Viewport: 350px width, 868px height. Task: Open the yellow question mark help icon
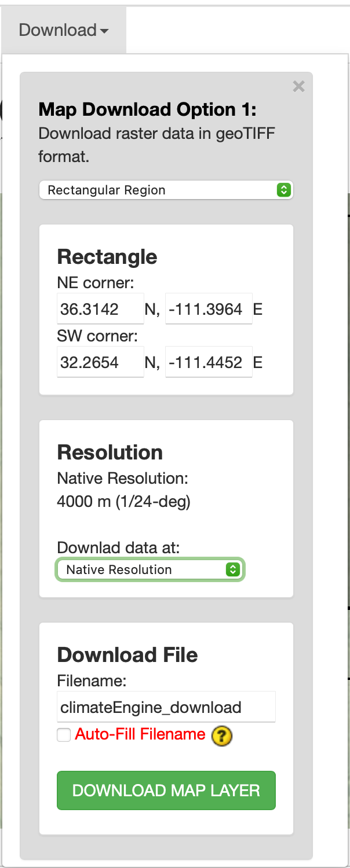[x=222, y=735]
